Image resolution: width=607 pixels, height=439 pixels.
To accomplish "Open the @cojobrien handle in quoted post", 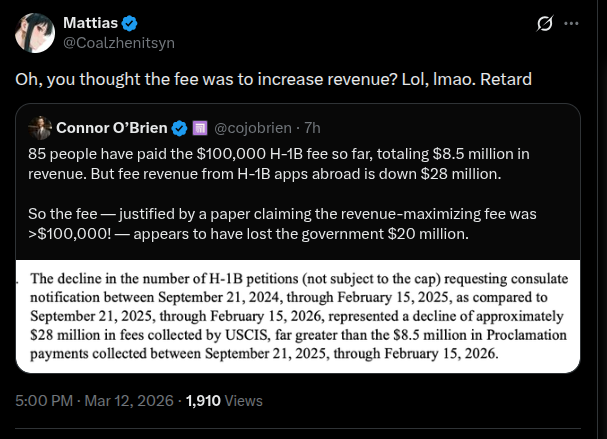I will pyautogui.click(x=253, y=128).
